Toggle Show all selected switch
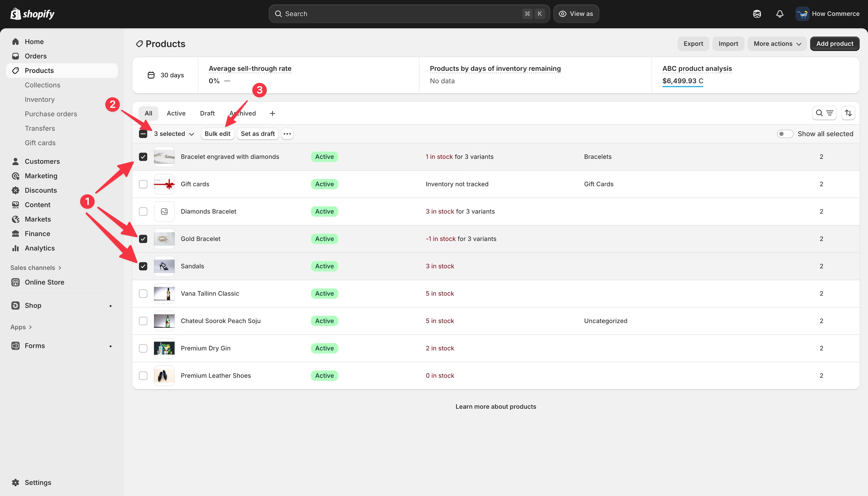This screenshot has width=868, height=496. click(785, 134)
